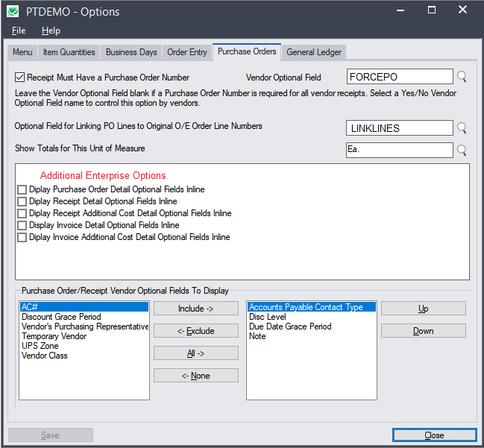Switch to the General Ledger tab
Image resolution: width=484 pixels, height=448 pixels.
click(314, 52)
